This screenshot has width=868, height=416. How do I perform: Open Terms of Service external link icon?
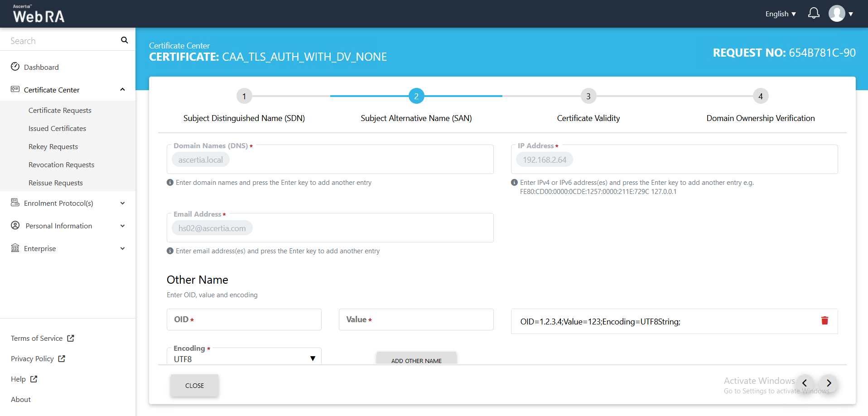pyautogui.click(x=71, y=338)
